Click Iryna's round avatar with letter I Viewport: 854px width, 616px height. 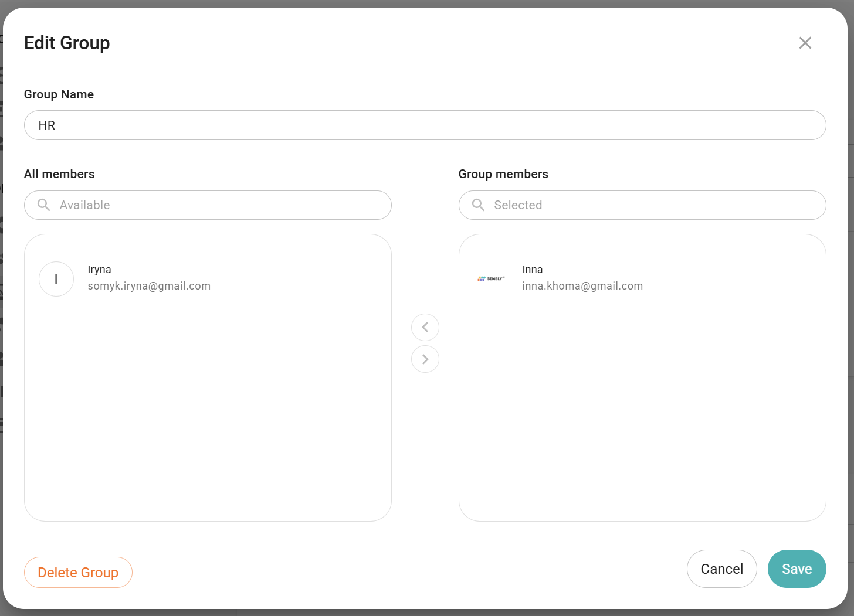[x=56, y=279]
